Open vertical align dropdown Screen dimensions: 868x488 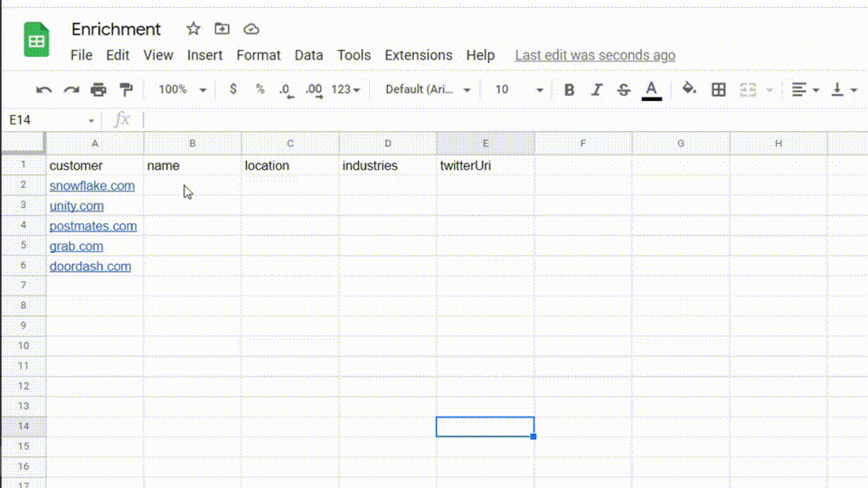coord(844,89)
